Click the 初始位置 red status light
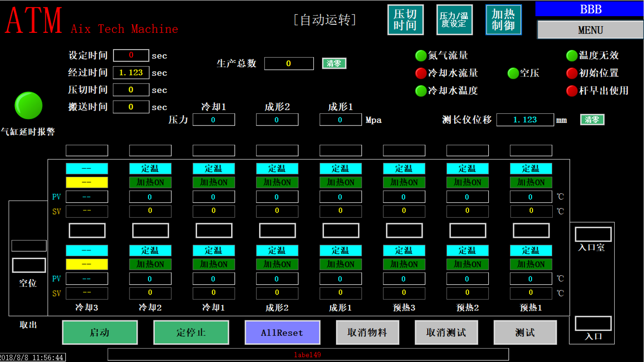Image resolution: width=644 pixels, height=362 pixels. tap(572, 73)
